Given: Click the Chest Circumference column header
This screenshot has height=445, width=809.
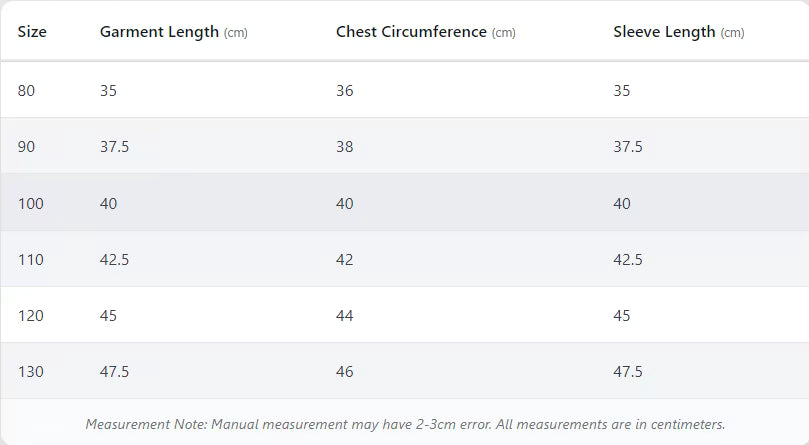Looking at the screenshot, I should (x=426, y=32).
